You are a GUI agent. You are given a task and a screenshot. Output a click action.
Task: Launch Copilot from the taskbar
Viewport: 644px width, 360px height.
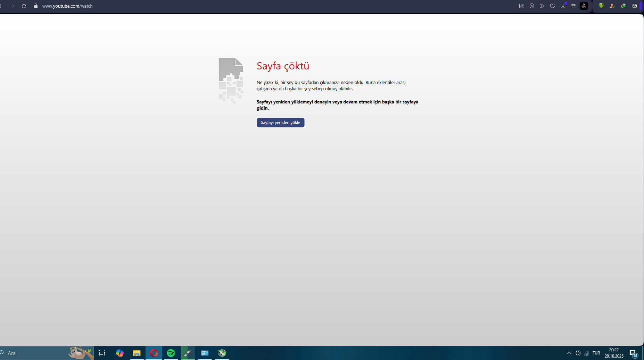tap(120, 353)
